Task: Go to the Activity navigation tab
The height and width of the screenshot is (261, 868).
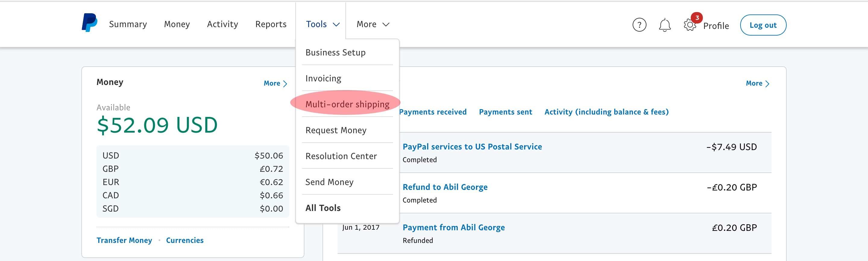Action: [222, 24]
